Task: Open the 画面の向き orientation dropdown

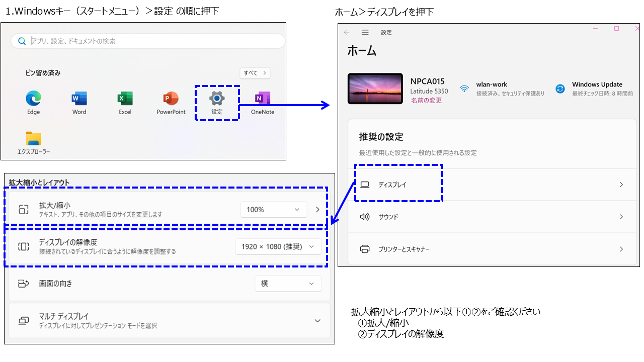Action: (x=288, y=284)
